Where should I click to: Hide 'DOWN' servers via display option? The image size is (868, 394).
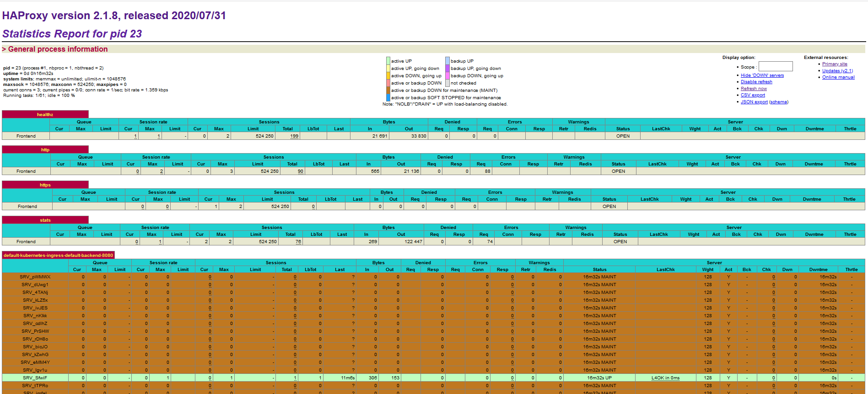(x=762, y=75)
